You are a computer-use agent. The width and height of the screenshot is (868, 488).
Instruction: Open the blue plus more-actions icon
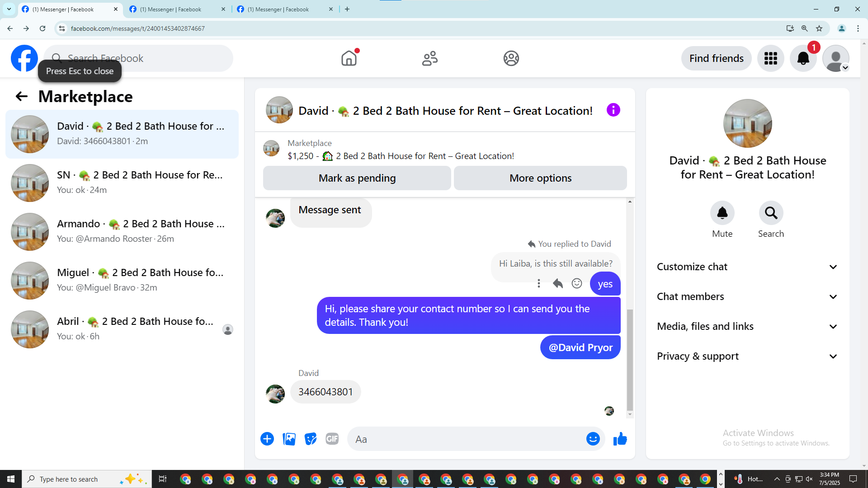point(267,439)
